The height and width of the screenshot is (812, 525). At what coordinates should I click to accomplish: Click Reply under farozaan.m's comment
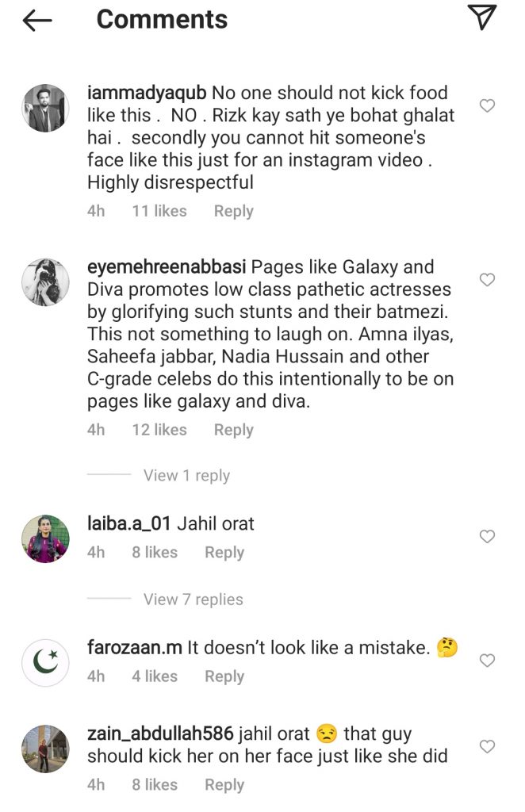coord(224,676)
